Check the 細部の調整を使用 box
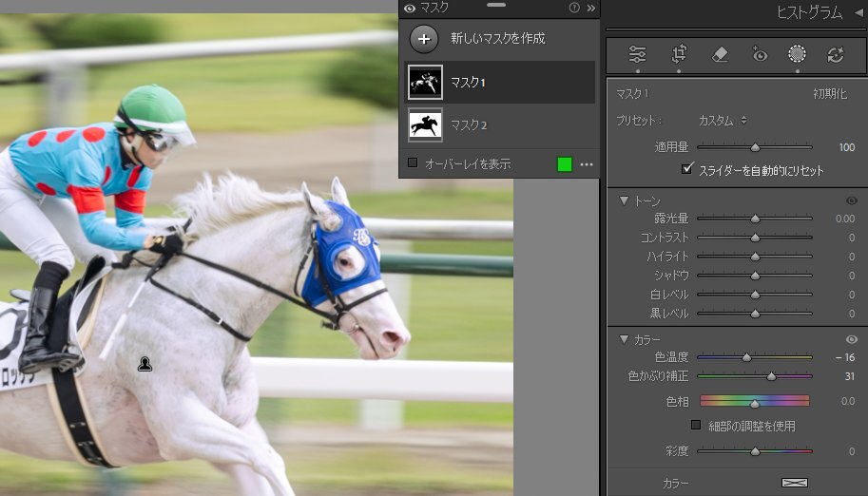Viewport: 868px width, 496px height. click(696, 426)
